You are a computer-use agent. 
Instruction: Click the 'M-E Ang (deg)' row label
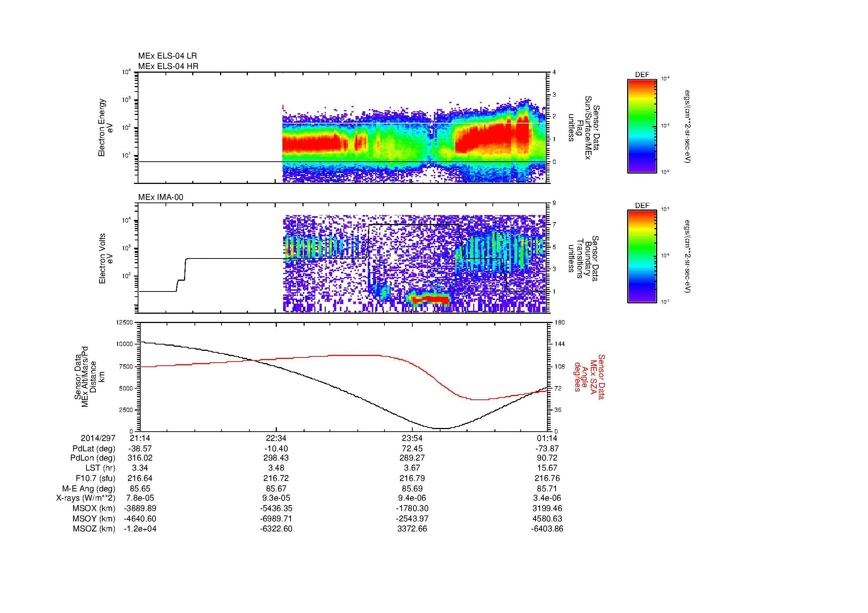pos(89,489)
